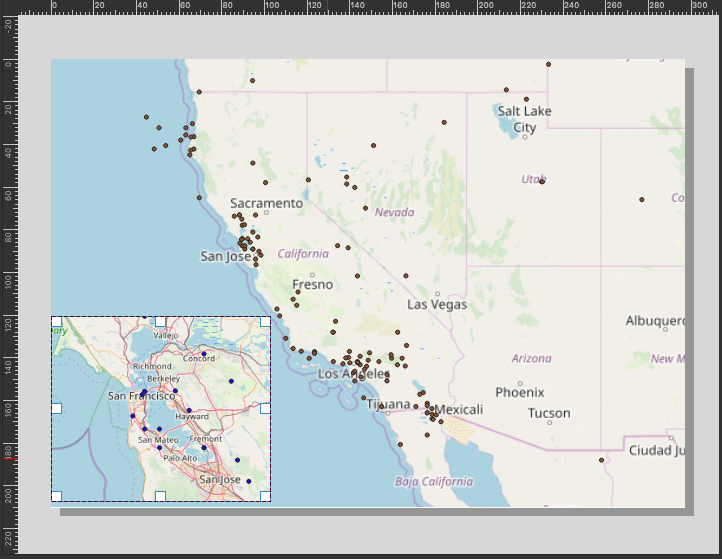
Task: Click the bottom-right resize handle of inset map
Action: (265, 496)
